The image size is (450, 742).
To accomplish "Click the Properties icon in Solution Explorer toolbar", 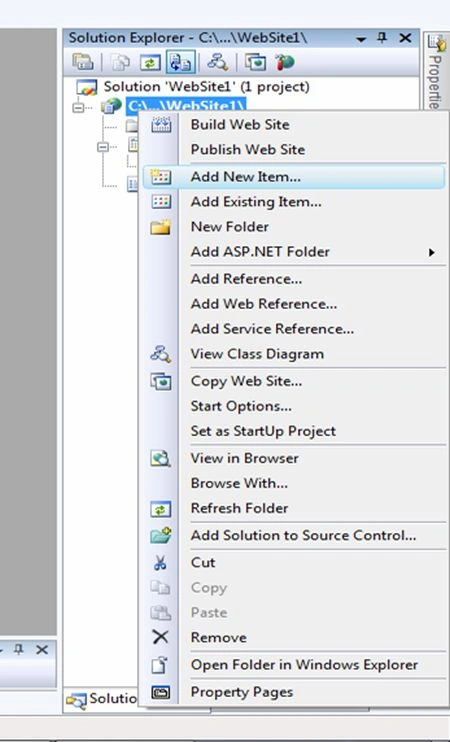I will [83, 62].
